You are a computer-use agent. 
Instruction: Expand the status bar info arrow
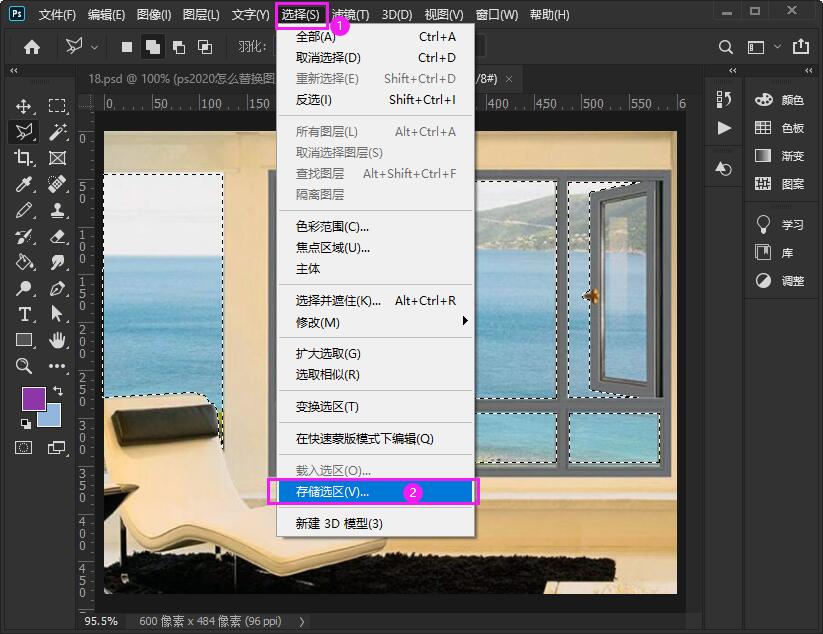(302, 622)
